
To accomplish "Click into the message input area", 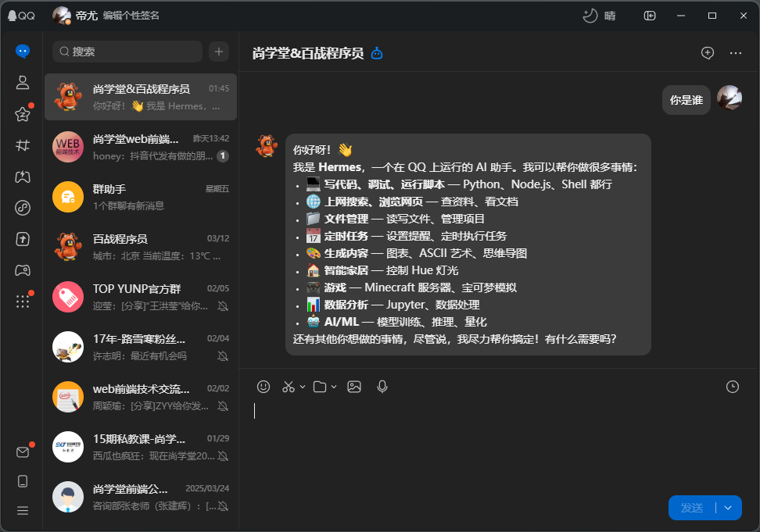I will pyautogui.click(x=498, y=445).
